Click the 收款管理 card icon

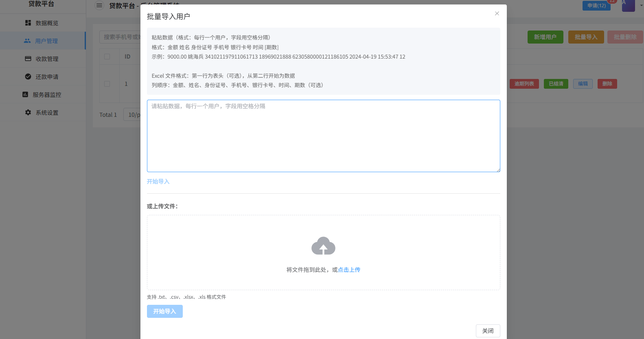28,59
